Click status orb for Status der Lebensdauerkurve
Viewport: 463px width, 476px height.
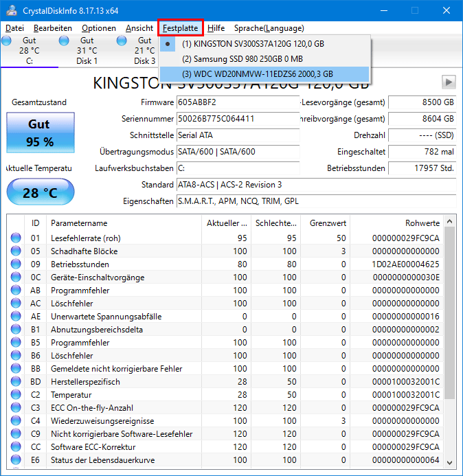click(x=16, y=460)
